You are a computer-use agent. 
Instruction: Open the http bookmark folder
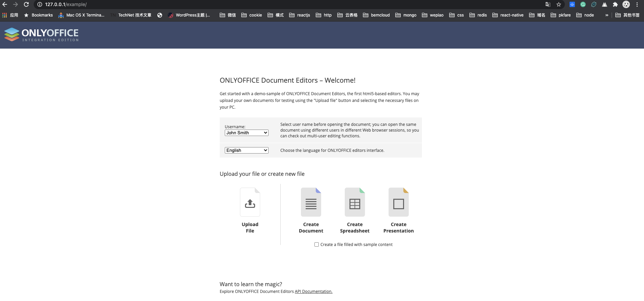tap(324, 15)
